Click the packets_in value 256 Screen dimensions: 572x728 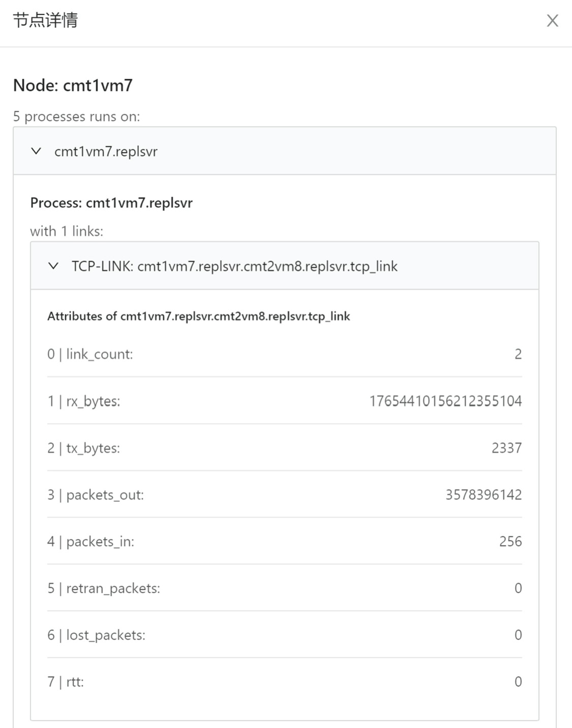pos(510,541)
